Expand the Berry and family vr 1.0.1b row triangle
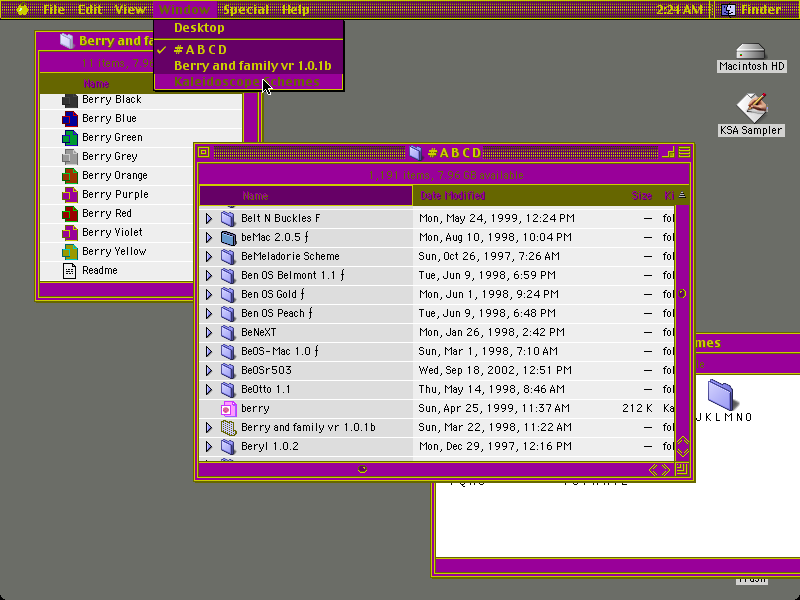The height and width of the screenshot is (600, 800). [209, 428]
